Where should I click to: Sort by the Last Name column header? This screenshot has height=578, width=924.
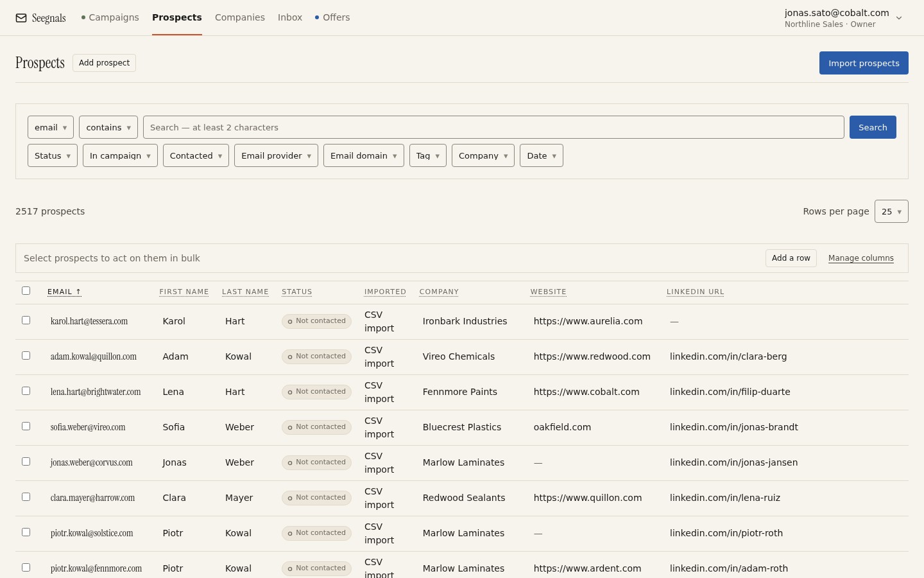[245, 292]
